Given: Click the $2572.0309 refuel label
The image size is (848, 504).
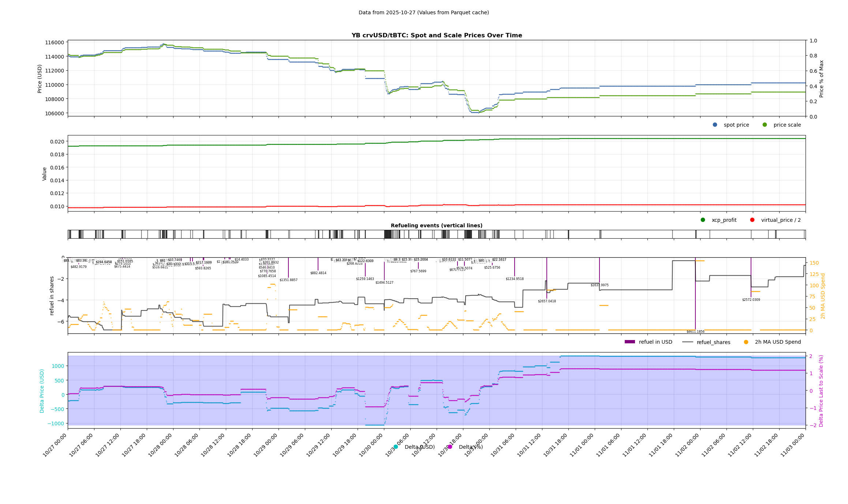Looking at the screenshot, I should [751, 300].
